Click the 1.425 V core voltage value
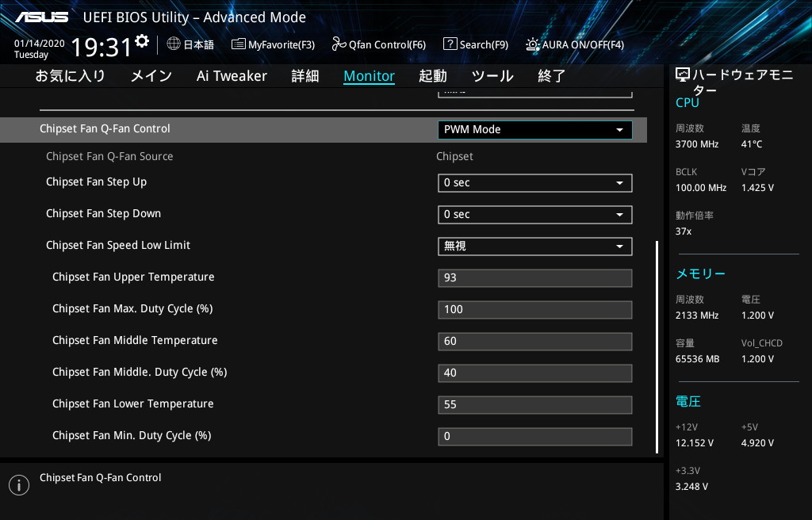 click(x=757, y=188)
